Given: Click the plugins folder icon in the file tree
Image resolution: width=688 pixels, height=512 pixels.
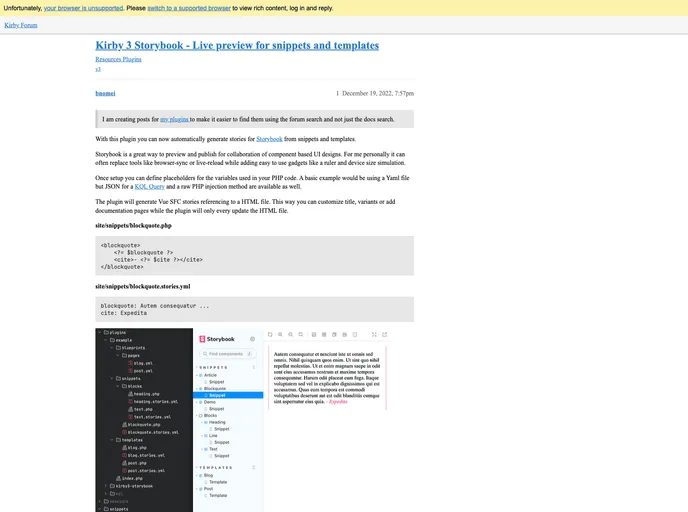Looking at the screenshot, I should click(x=105, y=332).
